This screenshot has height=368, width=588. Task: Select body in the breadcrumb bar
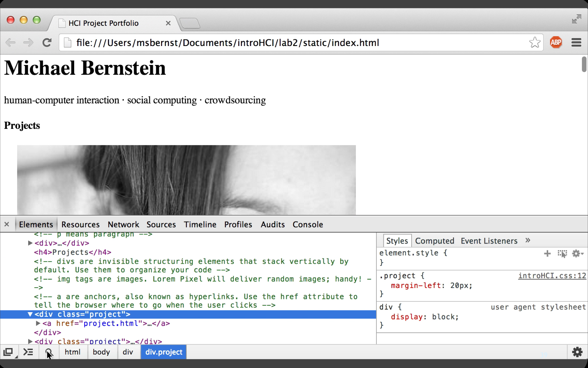[101, 352]
